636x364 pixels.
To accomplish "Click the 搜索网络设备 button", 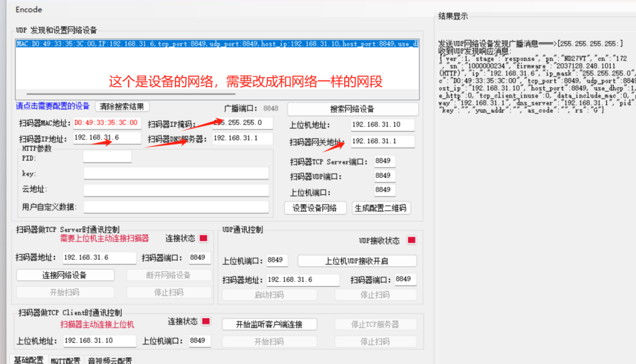I will pos(352,109).
